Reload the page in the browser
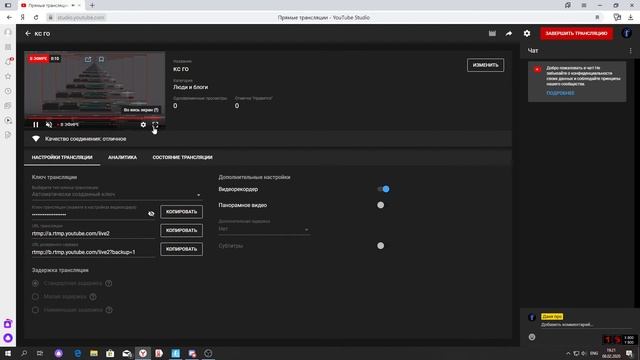640x360 pixels. click(36, 18)
